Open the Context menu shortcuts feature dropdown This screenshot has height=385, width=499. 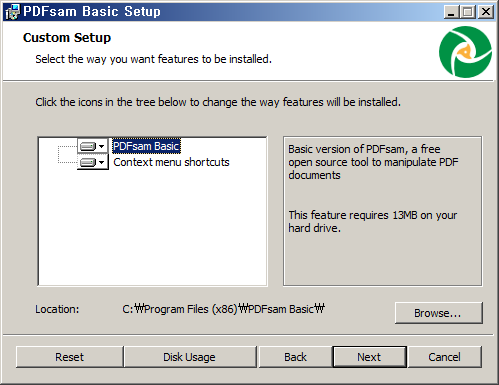[x=93, y=162]
